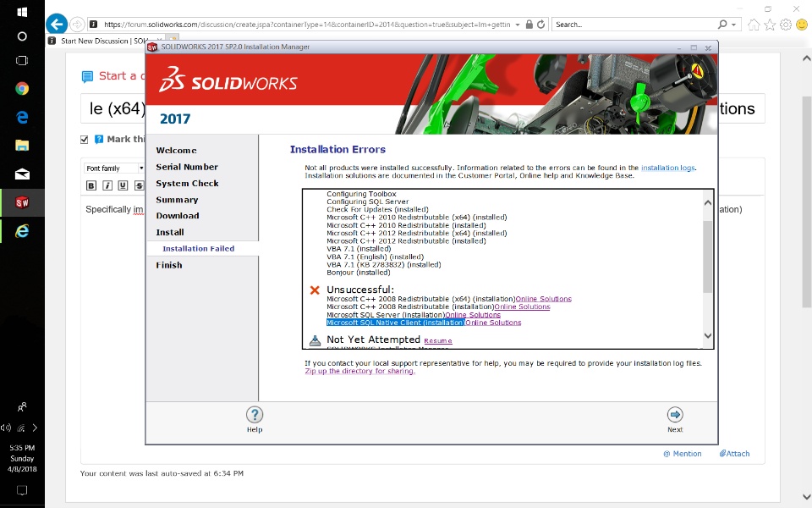Launch Google Chrome from taskbar
812x508 pixels.
22,89
